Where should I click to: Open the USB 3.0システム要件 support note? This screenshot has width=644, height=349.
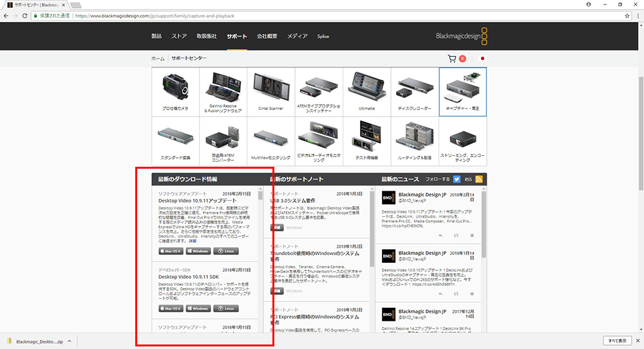(x=293, y=201)
